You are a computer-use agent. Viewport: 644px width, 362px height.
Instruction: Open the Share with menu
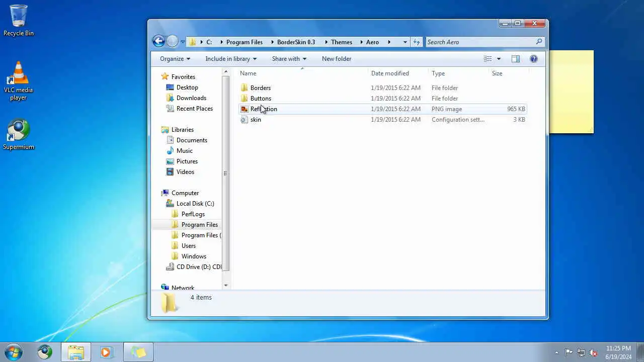point(289,59)
